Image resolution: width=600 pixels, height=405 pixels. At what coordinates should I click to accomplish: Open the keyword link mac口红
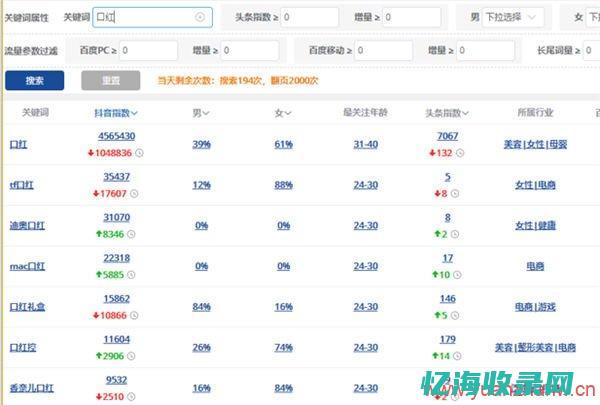pos(27,266)
